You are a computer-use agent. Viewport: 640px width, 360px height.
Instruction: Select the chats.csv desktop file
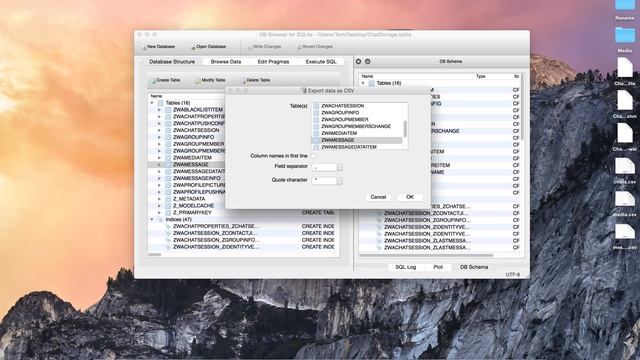pyautogui.click(x=625, y=166)
